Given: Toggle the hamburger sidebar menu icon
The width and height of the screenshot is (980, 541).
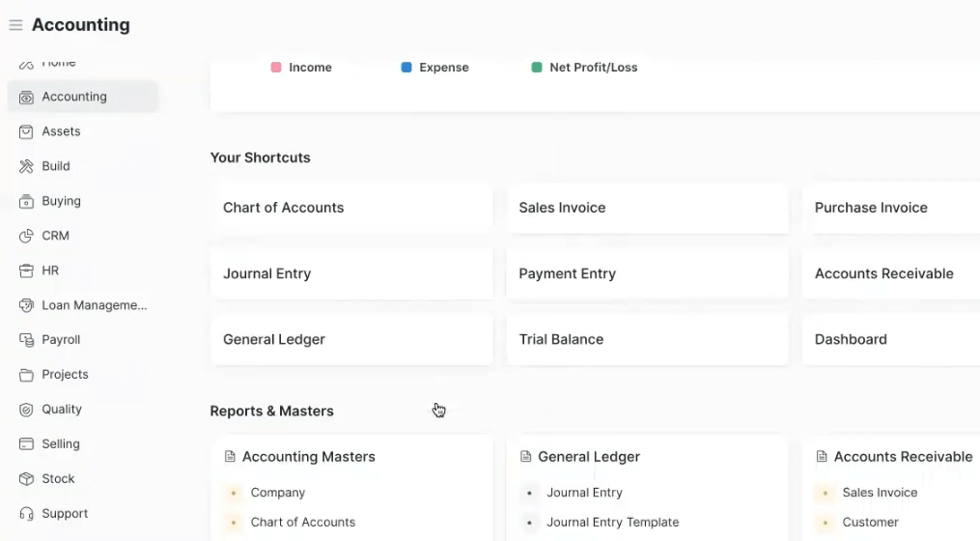Looking at the screenshot, I should (15, 25).
